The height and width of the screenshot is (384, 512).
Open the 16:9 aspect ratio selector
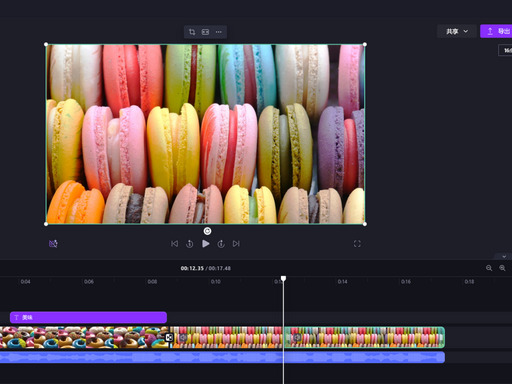click(505, 50)
